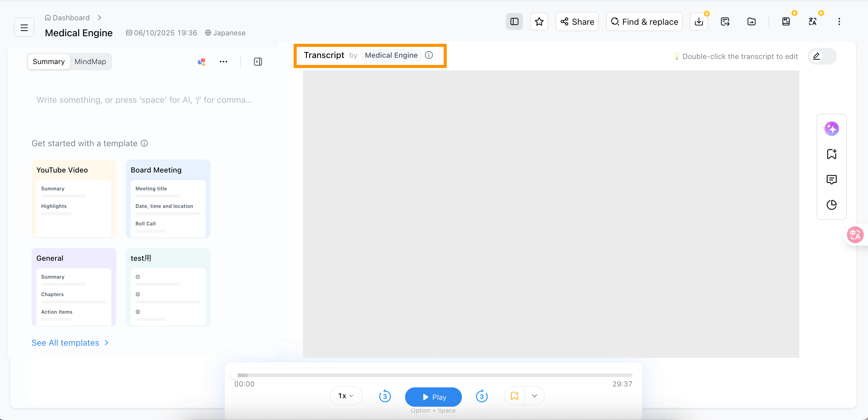This screenshot has height=420, width=868.
Task: Click the audio progress bar
Action: pyautogui.click(x=433, y=375)
